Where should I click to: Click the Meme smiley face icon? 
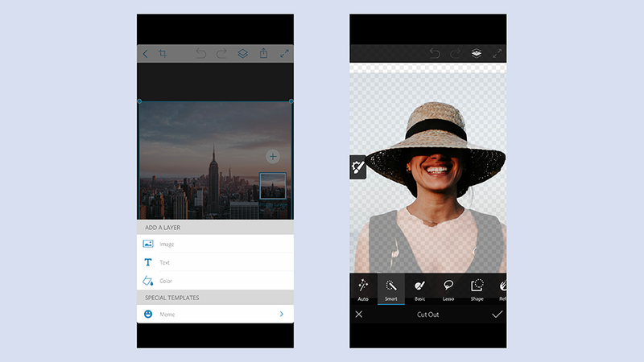click(x=148, y=314)
